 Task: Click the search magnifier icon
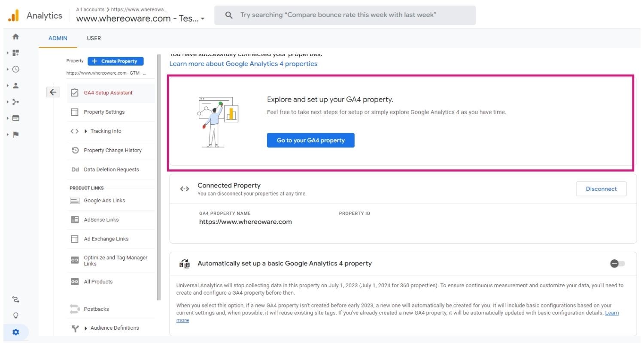pos(229,15)
